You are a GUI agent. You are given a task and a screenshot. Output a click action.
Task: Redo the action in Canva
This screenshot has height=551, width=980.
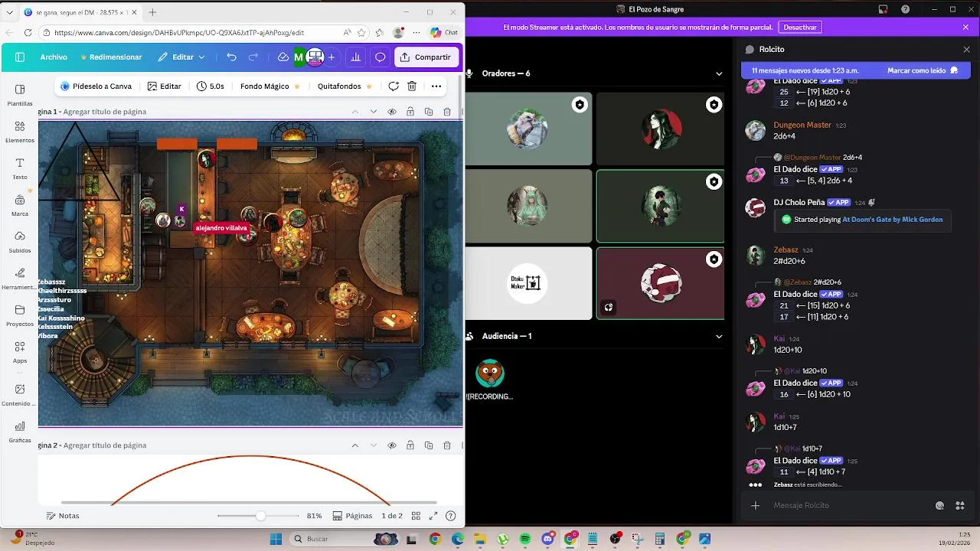(x=253, y=57)
